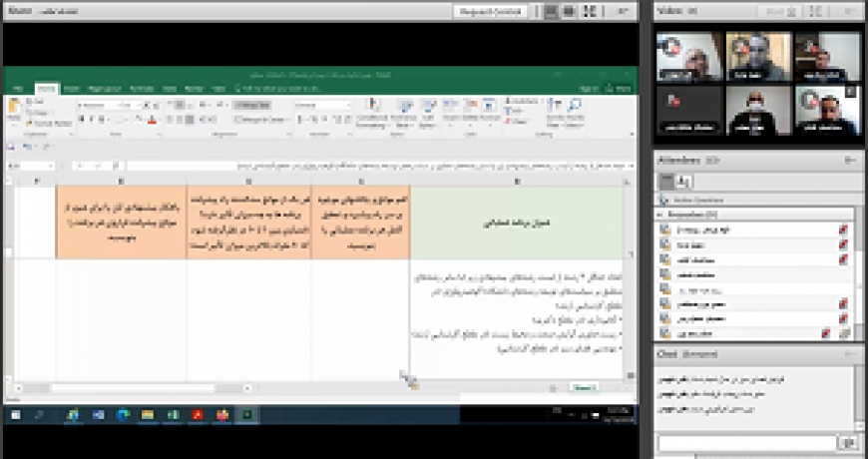Click top-left participant video thumbnail
The height and width of the screenshot is (459, 868).
point(689,56)
